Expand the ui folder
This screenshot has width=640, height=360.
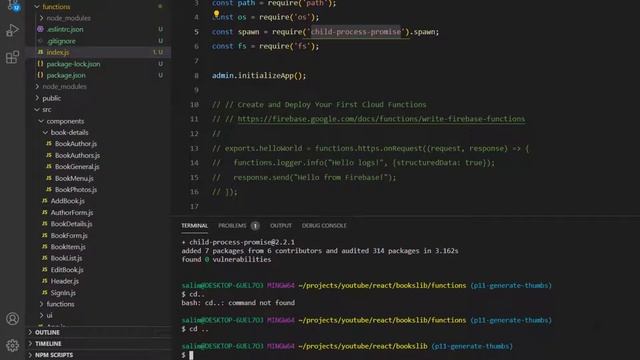pyautogui.click(x=41, y=316)
